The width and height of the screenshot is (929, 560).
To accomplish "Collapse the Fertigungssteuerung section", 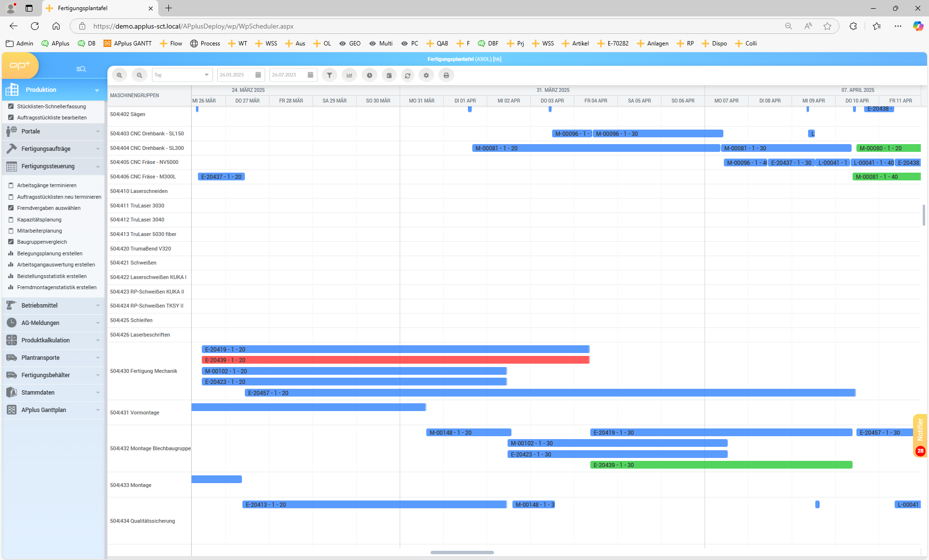I will point(53,166).
